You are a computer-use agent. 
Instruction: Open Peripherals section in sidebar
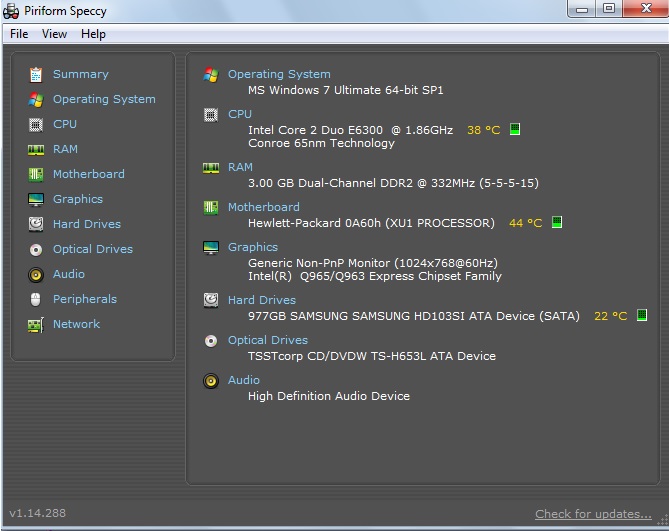84,299
